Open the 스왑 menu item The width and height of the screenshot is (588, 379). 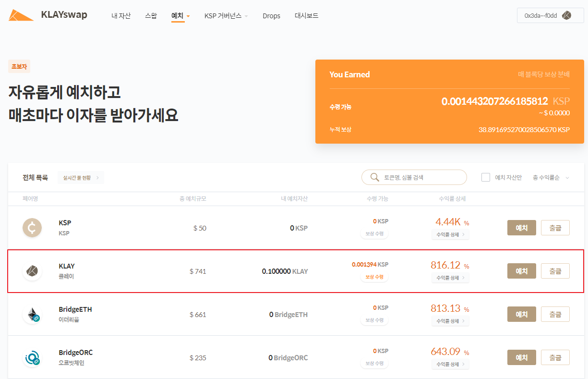(x=151, y=16)
